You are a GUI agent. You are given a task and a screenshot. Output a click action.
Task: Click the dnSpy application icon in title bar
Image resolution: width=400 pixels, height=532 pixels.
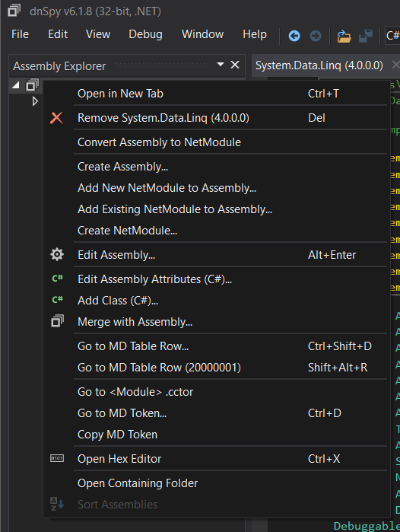pos(14,11)
